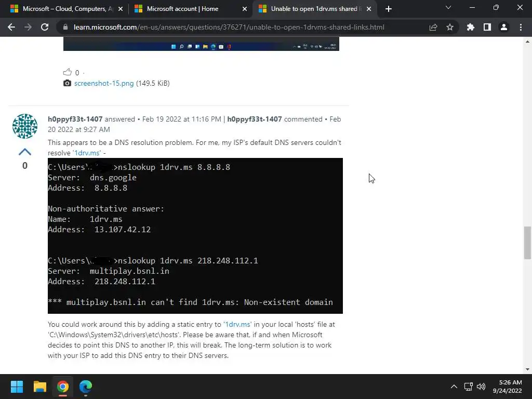Reload the current page
This screenshot has height=399, width=532.
45,27
